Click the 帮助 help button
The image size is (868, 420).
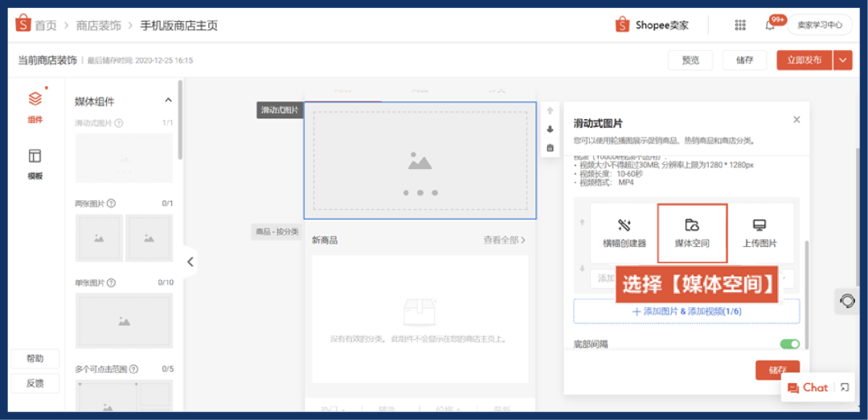[x=35, y=359]
